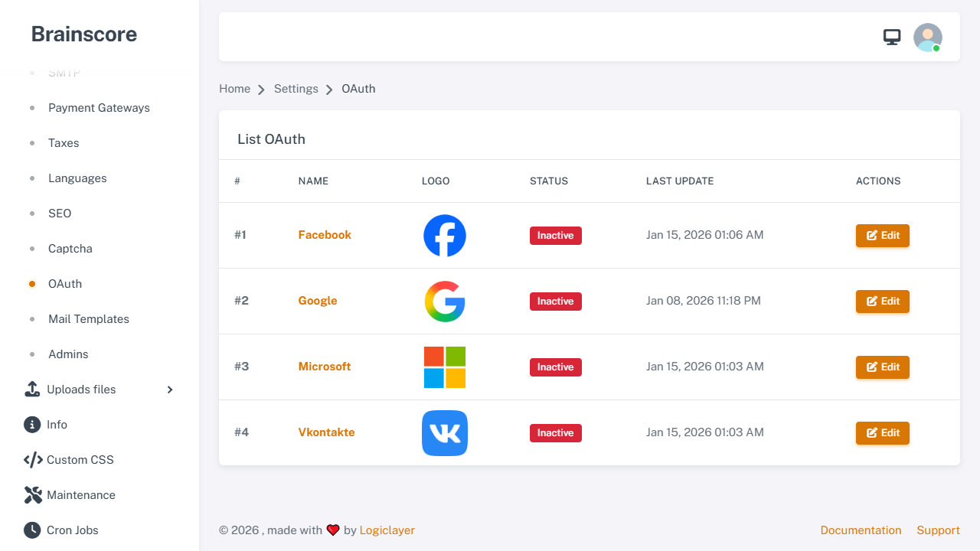Open the Logiclayer footer link
980x551 pixels.
(387, 530)
